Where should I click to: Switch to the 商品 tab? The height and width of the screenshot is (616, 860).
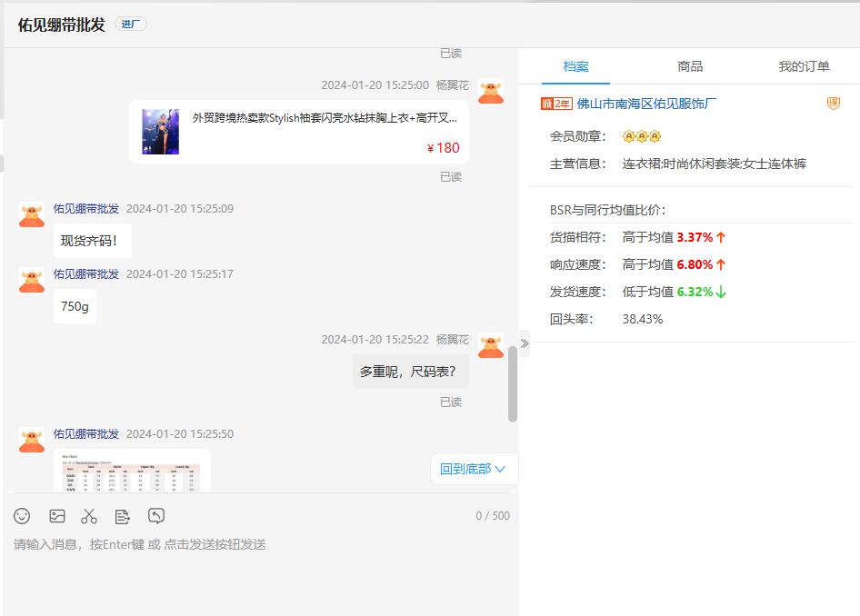click(690, 66)
